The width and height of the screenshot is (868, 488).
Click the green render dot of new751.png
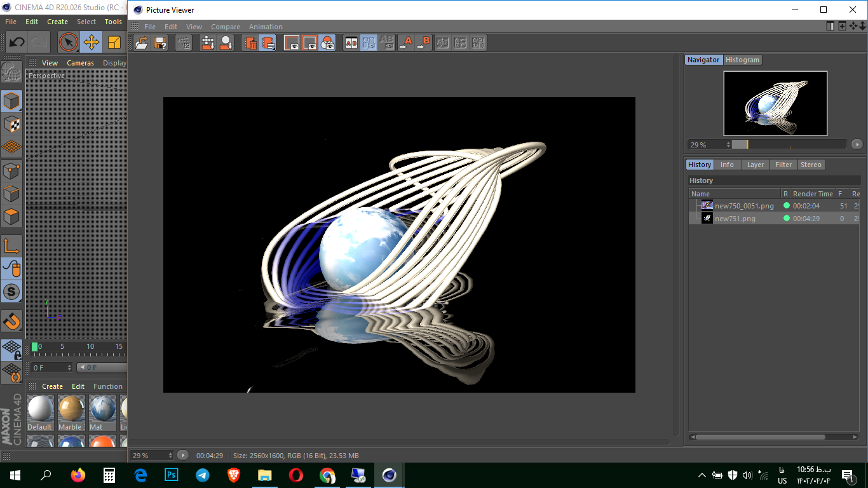[787, 218]
